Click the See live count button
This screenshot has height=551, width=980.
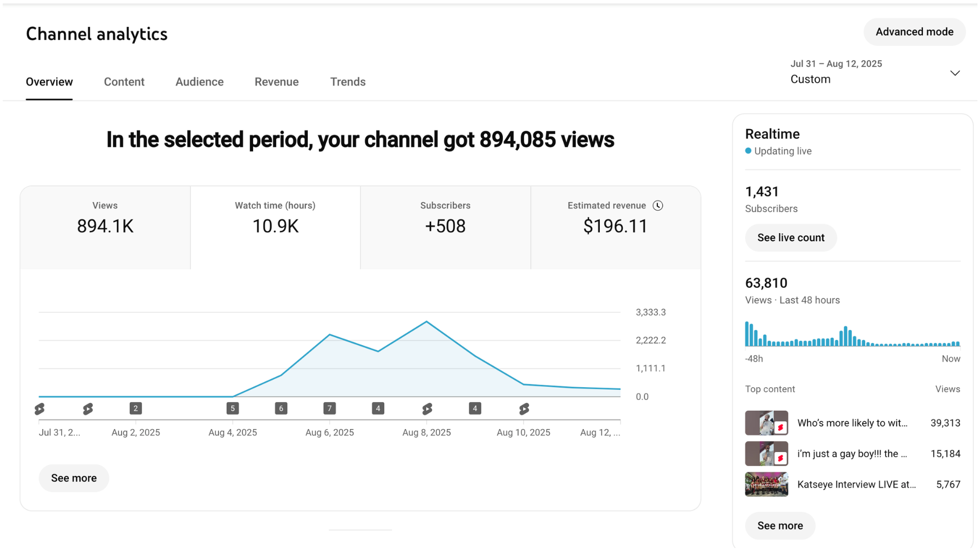[791, 238]
